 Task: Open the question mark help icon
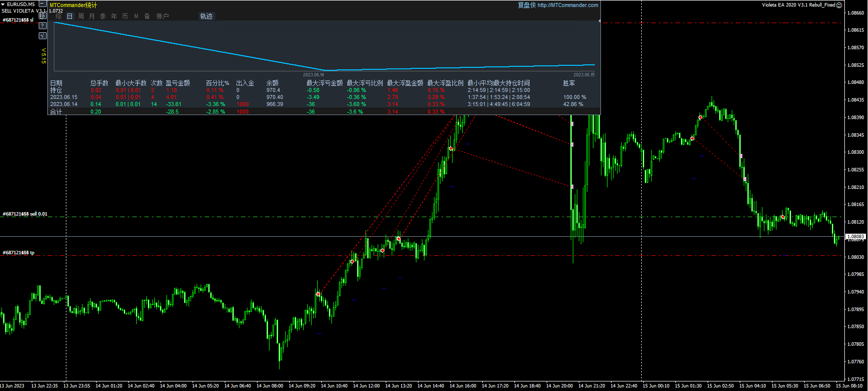[43, 26]
